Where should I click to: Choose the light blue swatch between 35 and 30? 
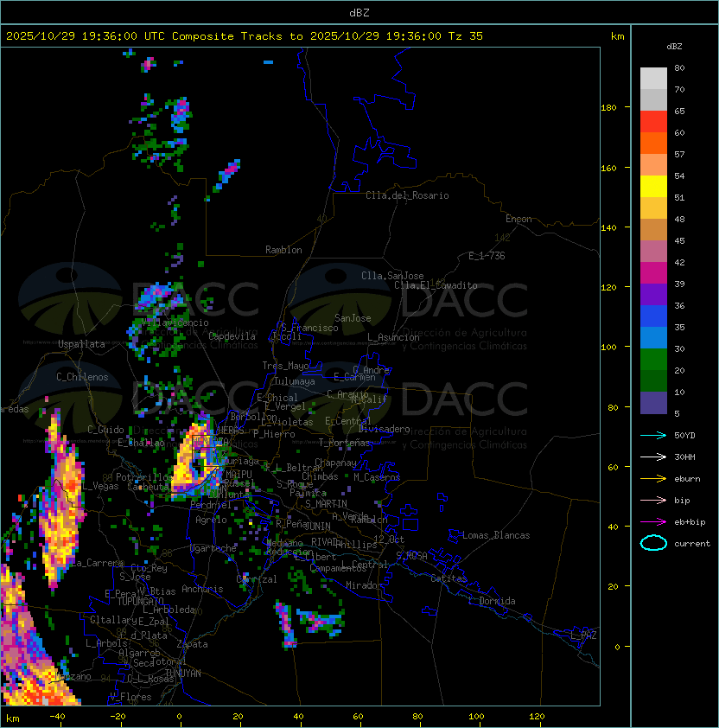click(653, 337)
